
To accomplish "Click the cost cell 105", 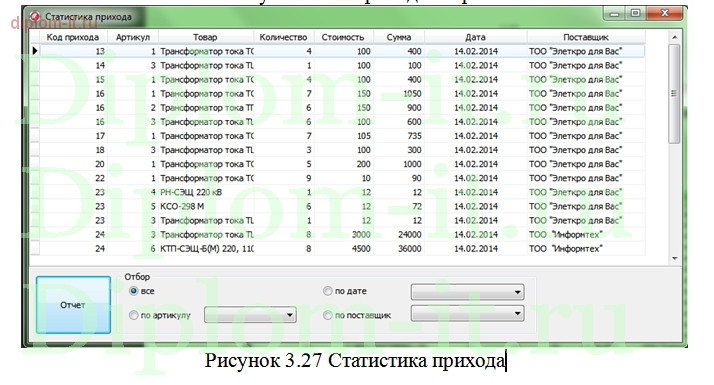I will click(343, 136).
